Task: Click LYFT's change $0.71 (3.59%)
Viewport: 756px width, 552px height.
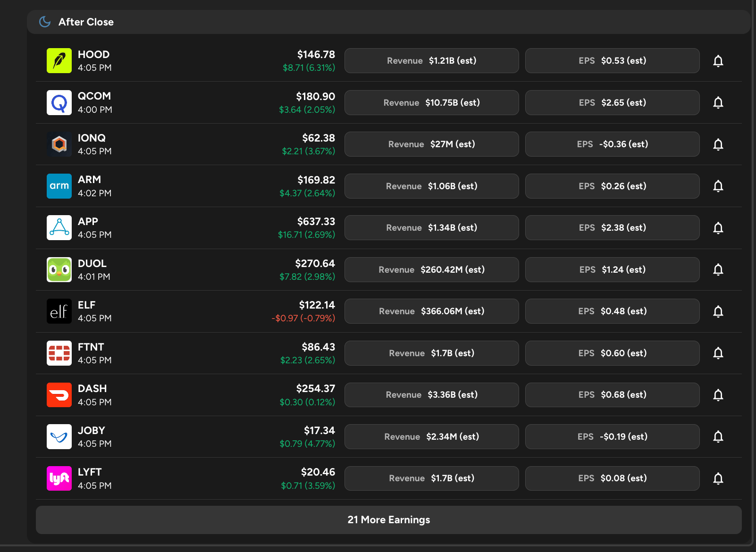Action: (308, 485)
